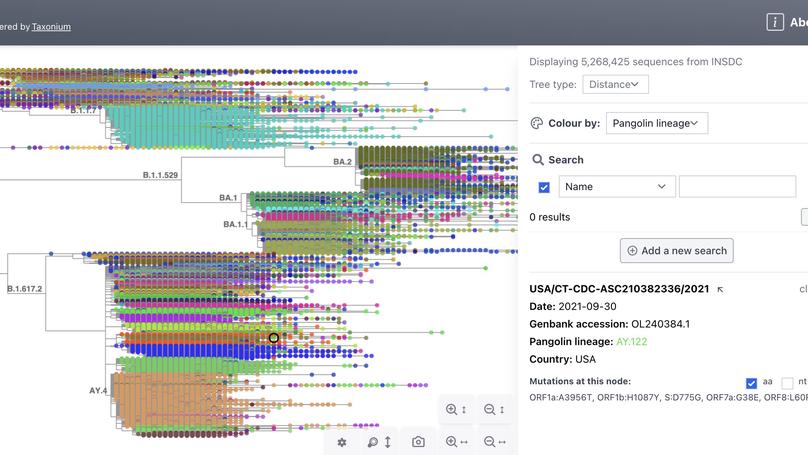The image size is (808, 455).
Task: Open the Colour by Pangolin lineage dropdown
Action: click(656, 123)
